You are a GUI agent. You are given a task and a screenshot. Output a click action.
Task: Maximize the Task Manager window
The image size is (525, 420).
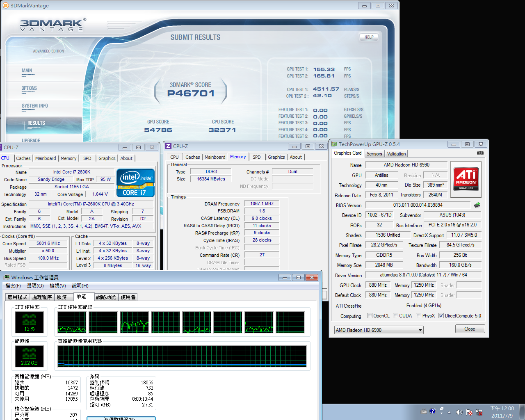(x=298, y=277)
